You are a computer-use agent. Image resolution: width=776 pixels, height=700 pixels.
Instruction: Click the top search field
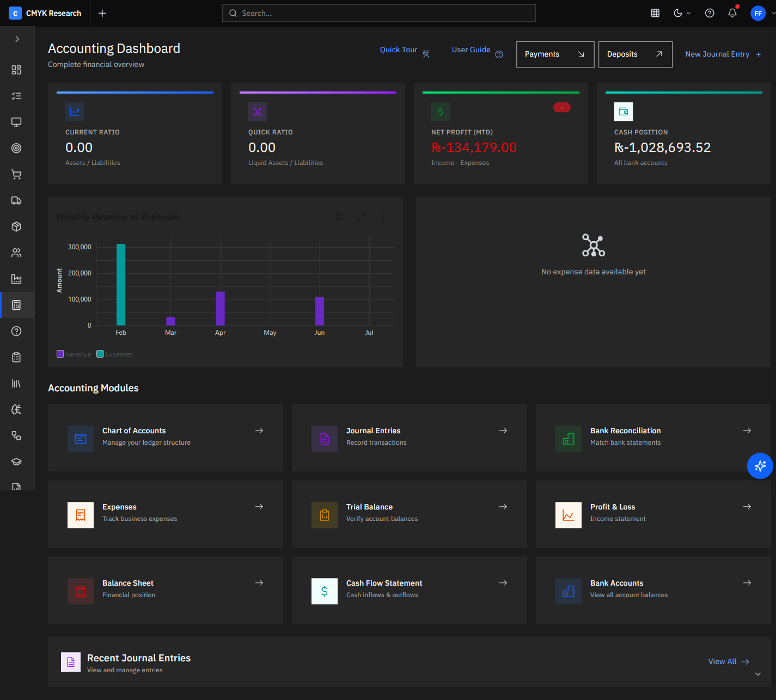tap(379, 13)
